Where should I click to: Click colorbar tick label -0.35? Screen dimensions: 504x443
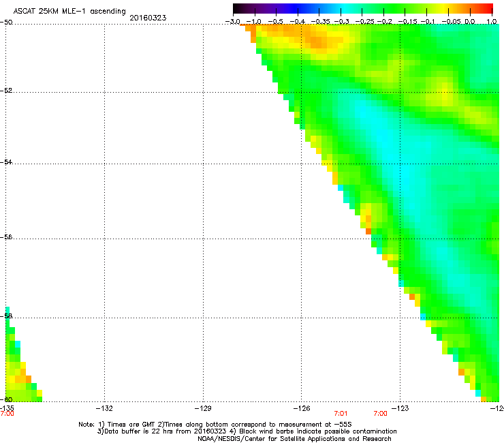point(320,22)
